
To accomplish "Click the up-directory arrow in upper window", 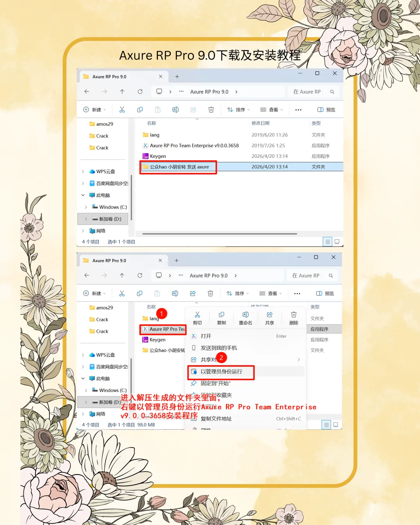I will [x=122, y=91].
